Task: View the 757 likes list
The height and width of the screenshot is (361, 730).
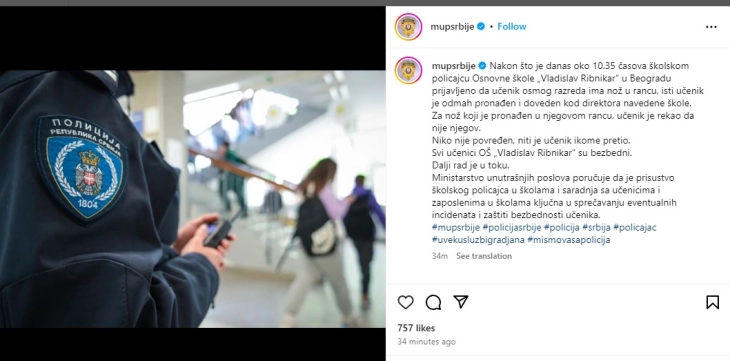Action: tap(416, 328)
